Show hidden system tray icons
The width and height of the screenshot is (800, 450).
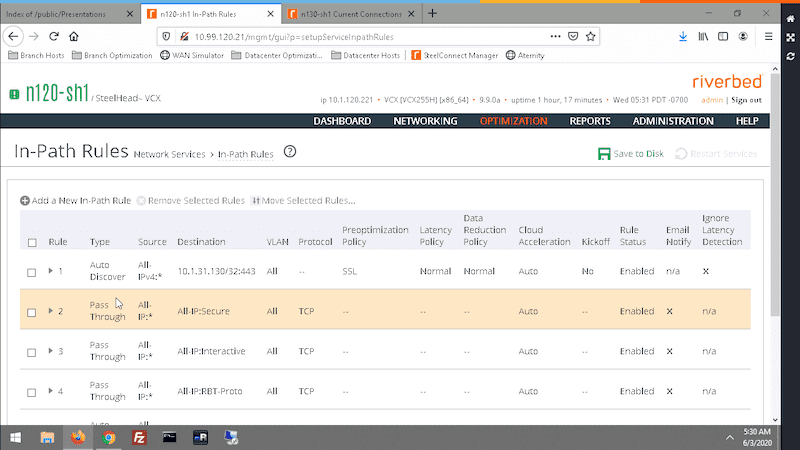(730, 438)
